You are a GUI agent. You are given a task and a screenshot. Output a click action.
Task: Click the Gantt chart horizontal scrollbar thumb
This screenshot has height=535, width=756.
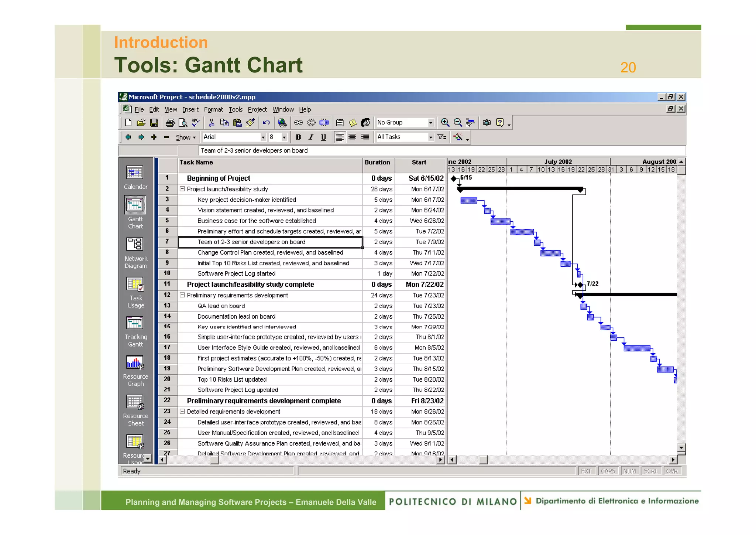coord(483,460)
